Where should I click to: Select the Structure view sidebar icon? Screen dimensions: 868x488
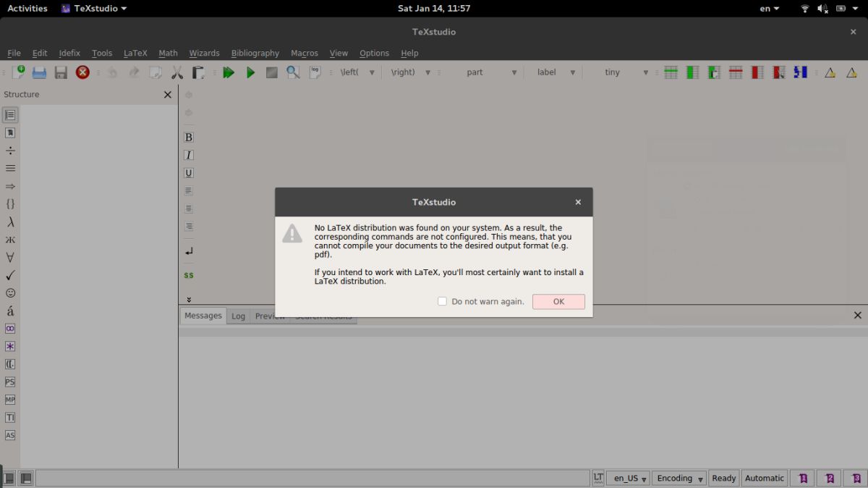(x=10, y=115)
